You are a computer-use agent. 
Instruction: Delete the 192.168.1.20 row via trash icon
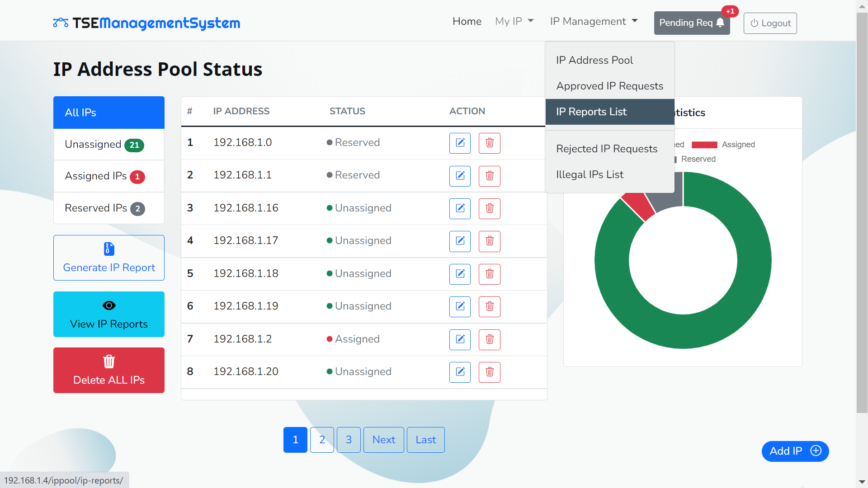(489, 372)
